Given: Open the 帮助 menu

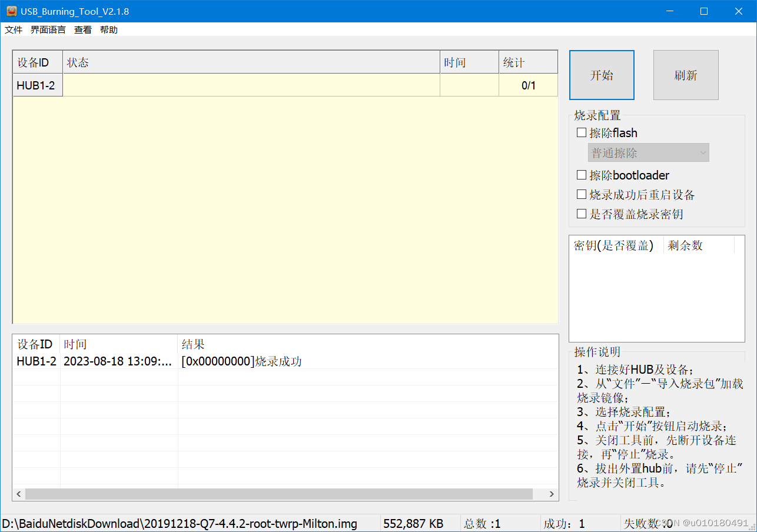Looking at the screenshot, I should click(109, 29).
